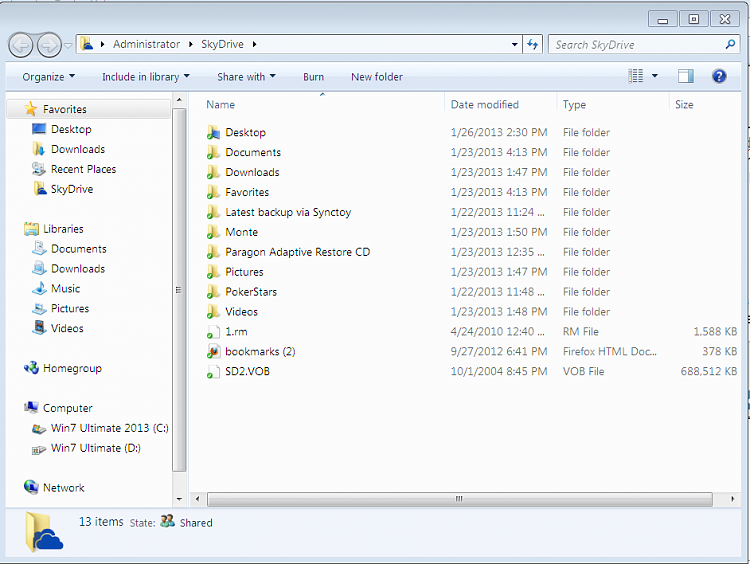This screenshot has width=750, height=564.
Task: Open Include in library menu
Action: point(146,77)
